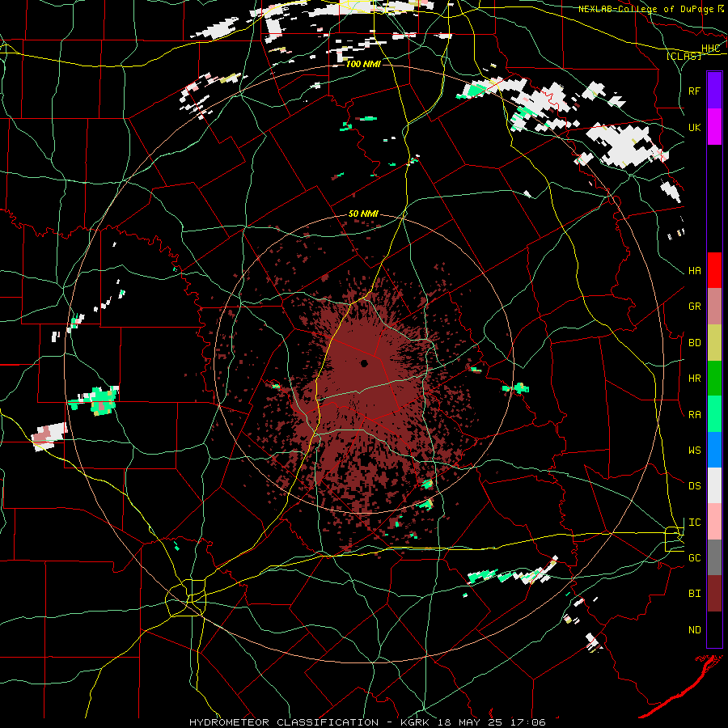
Task: Click the 100 NMI range ring label
Action: 363,64
